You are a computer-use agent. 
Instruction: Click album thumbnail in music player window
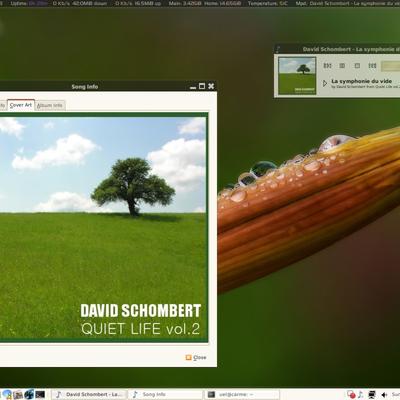tap(297, 76)
